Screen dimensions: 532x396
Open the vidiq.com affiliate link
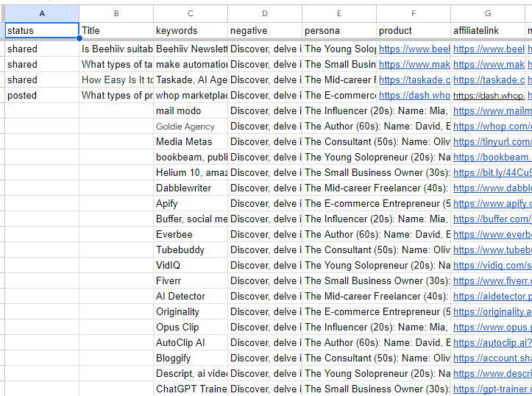tap(492, 266)
